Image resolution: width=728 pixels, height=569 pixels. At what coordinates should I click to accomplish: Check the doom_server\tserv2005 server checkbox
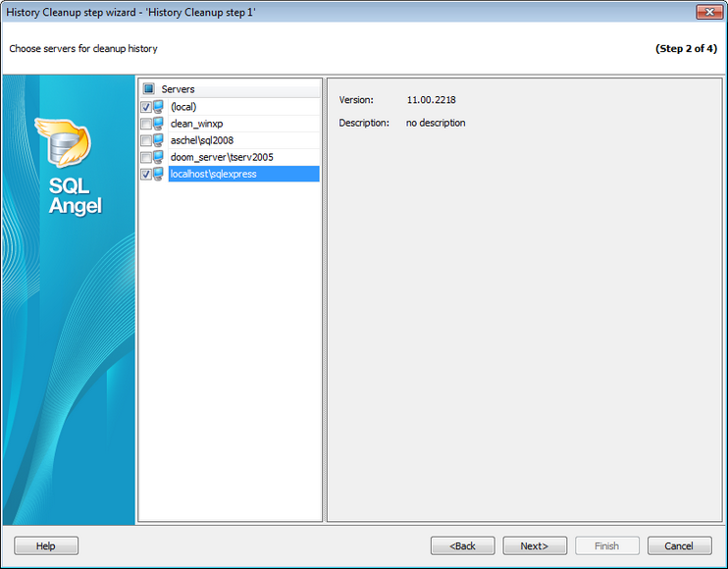(146, 157)
